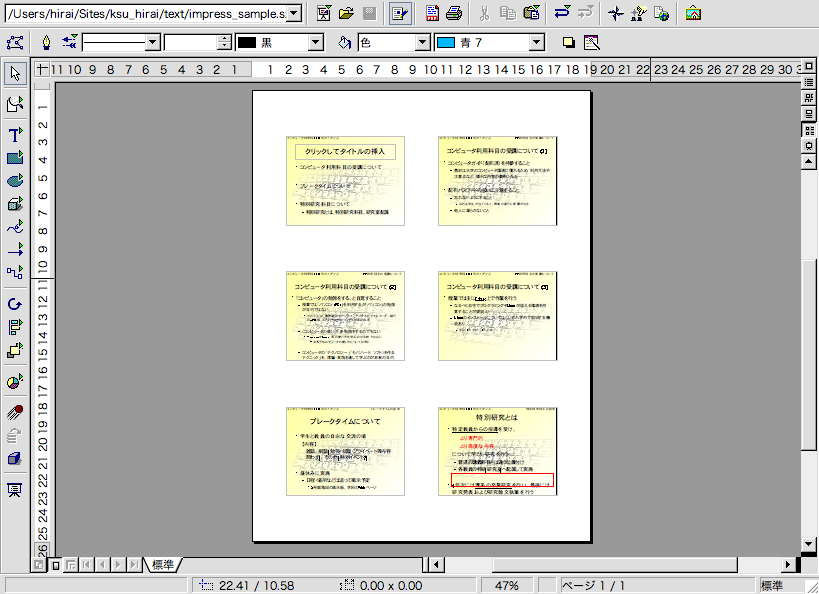
Task: Select the Curve tool
Action: [x=15, y=227]
